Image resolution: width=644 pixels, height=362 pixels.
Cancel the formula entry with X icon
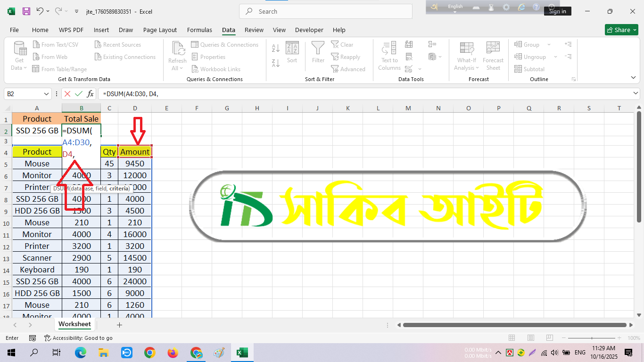tap(67, 94)
